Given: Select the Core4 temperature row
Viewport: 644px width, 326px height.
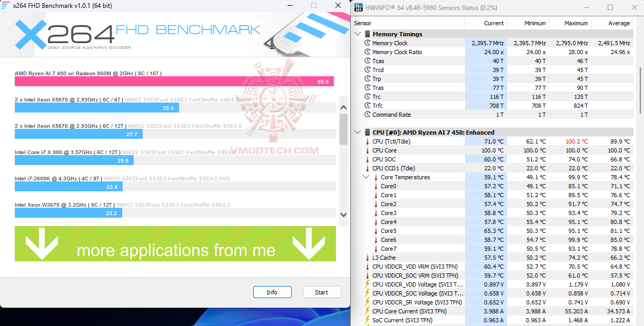Looking at the screenshot, I should pyautogui.click(x=492, y=222).
